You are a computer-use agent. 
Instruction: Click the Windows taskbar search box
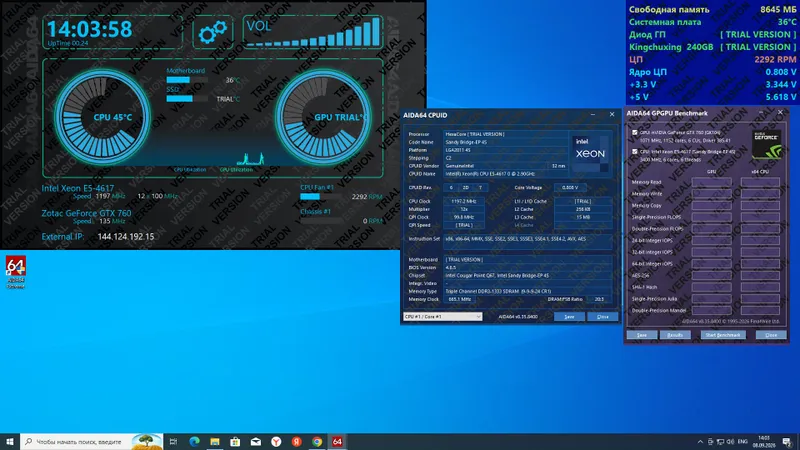[x=92, y=441]
